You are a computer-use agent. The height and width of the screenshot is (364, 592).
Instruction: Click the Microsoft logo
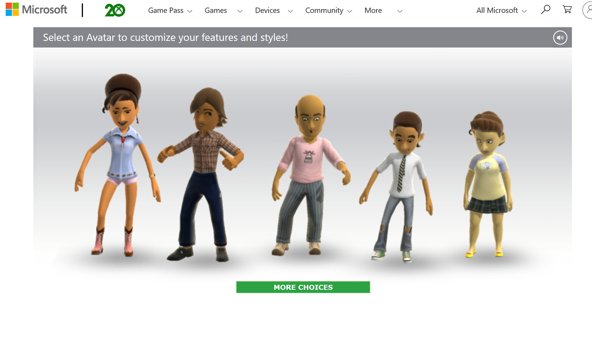pyautogui.click(x=36, y=9)
